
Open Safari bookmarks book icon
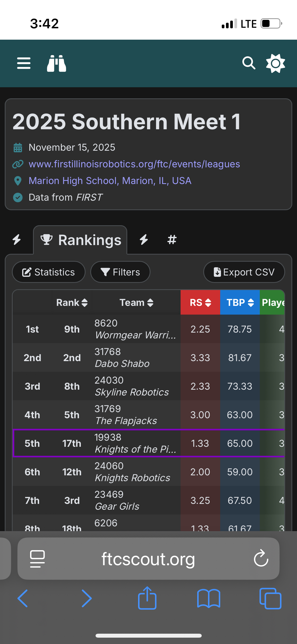209,599
